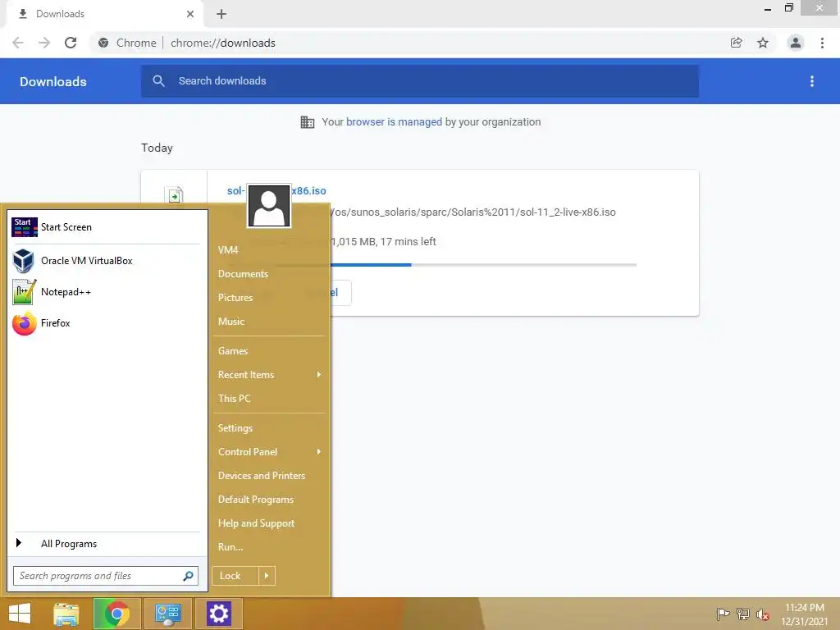Open the Chrome profile avatar
Screen dimensions: 840x630
[x=796, y=43]
